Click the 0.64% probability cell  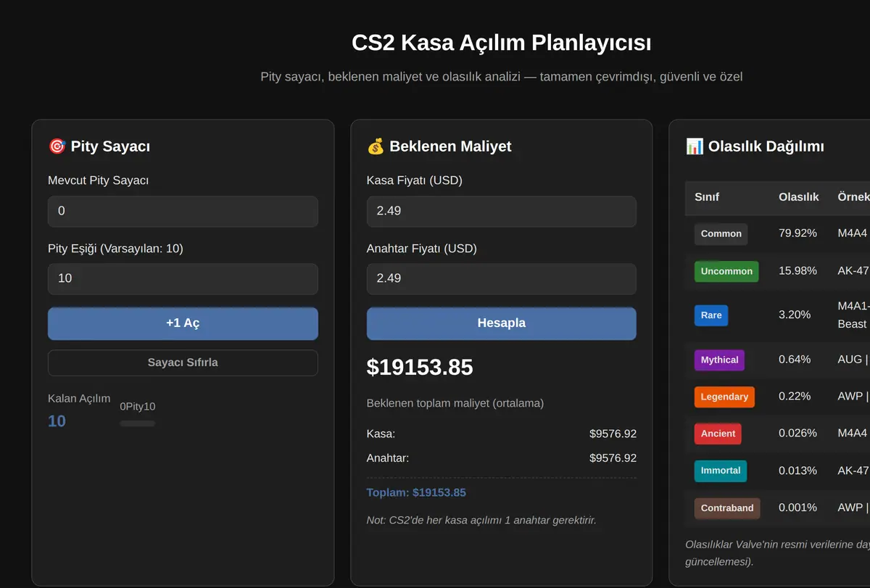[x=795, y=359]
